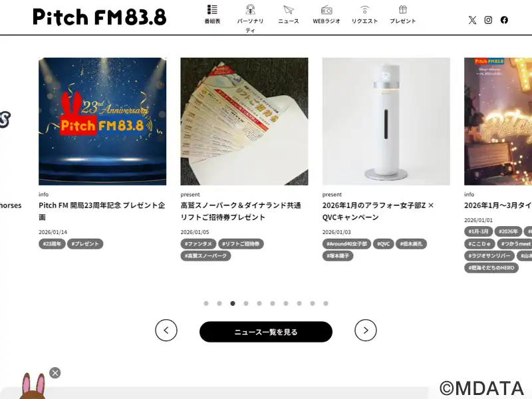Open the 23rd Anniversary thumbnail image
Image resolution: width=532 pixels, height=399 pixels.
click(x=102, y=122)
